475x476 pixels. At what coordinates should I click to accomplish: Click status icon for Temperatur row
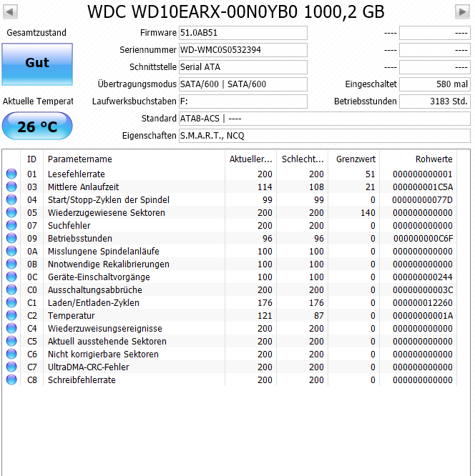(11, 315)
